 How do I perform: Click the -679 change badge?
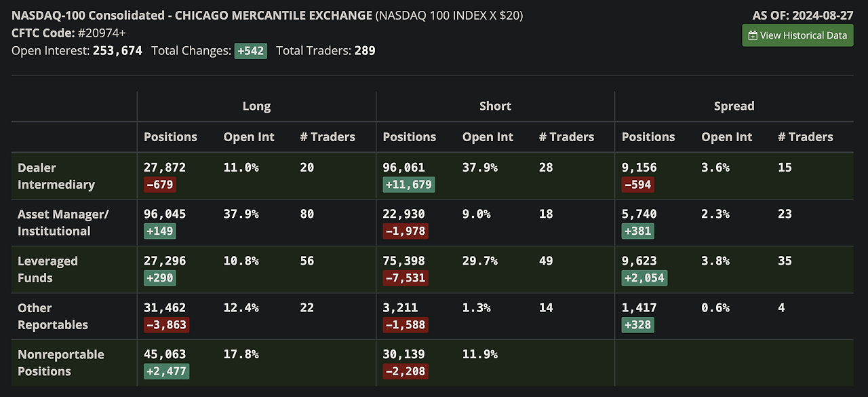pos(161,185)
